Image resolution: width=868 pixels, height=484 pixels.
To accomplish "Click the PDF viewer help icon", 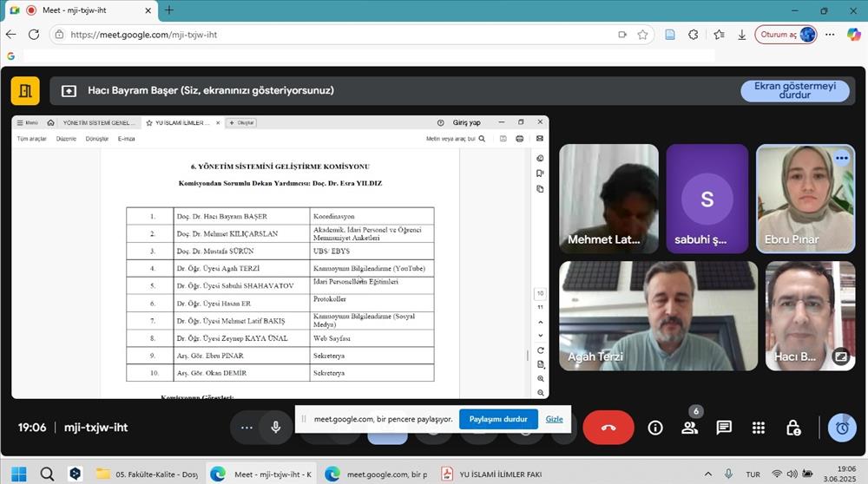I will point(441,123).
